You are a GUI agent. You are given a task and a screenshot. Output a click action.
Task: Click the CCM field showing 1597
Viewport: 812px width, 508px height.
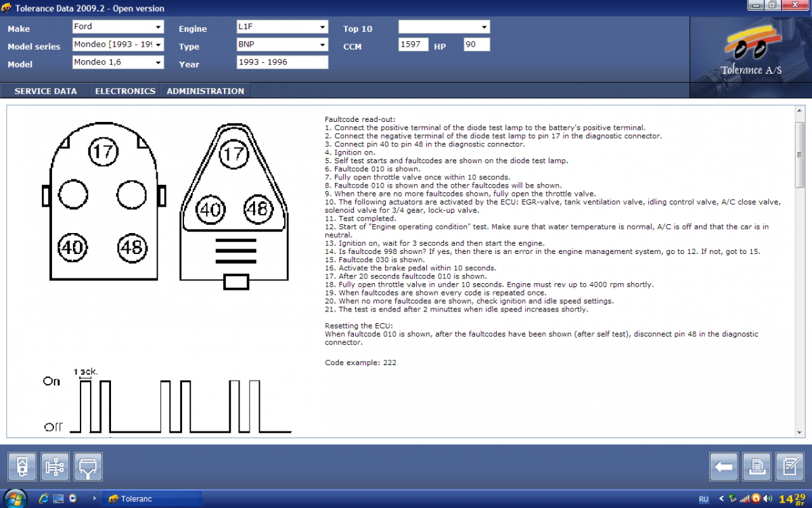click(413, 45)
